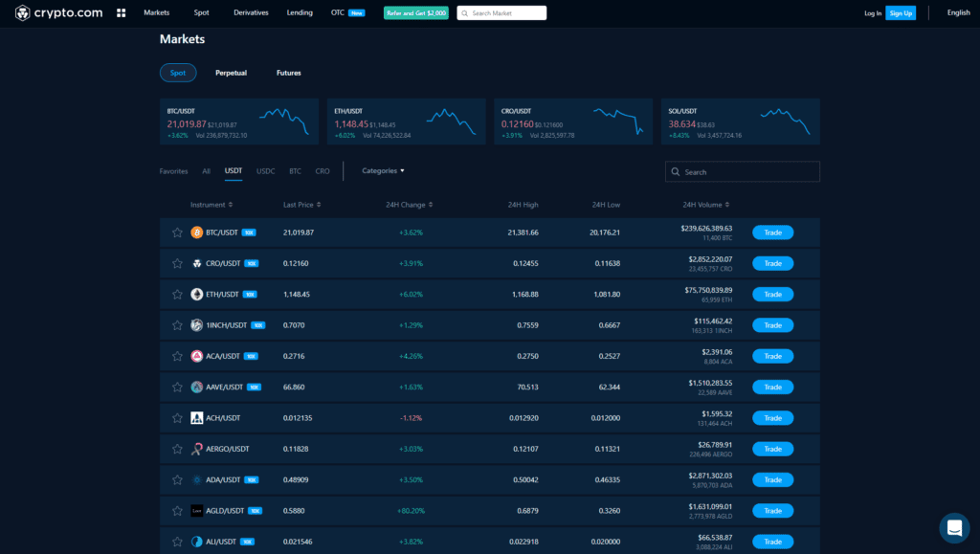Click the 1INCH coin icon
The width and height of the screenshot is (980, 554).
click(x=198, y=324)
